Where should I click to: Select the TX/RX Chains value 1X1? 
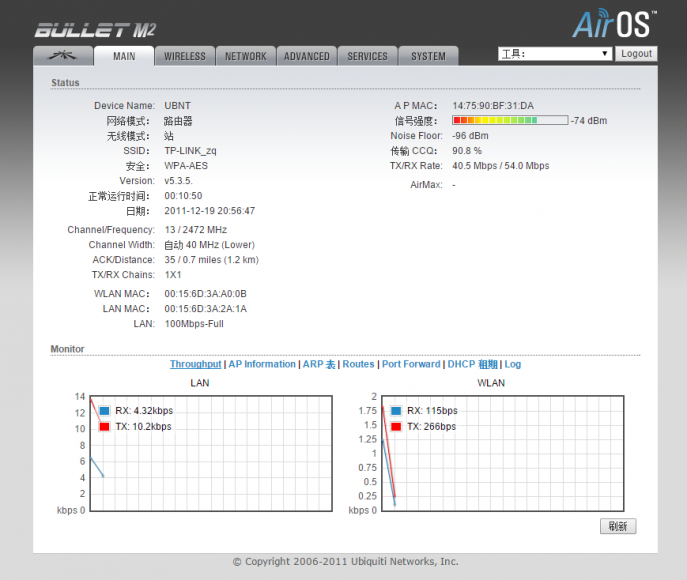coord(173,275)
